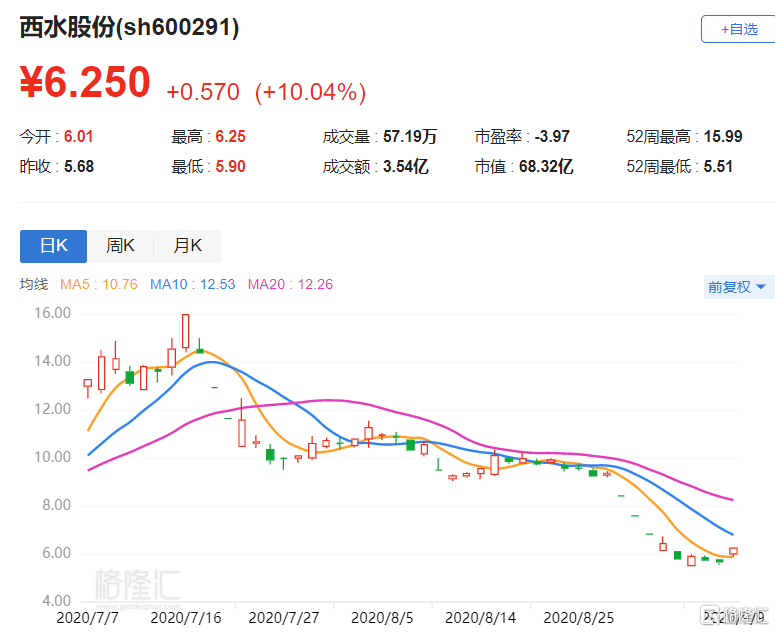Click the 10.00 price axis label
The width and height of the screenshot is (775, 632).
pyautogui.click(x=52, y=457)
